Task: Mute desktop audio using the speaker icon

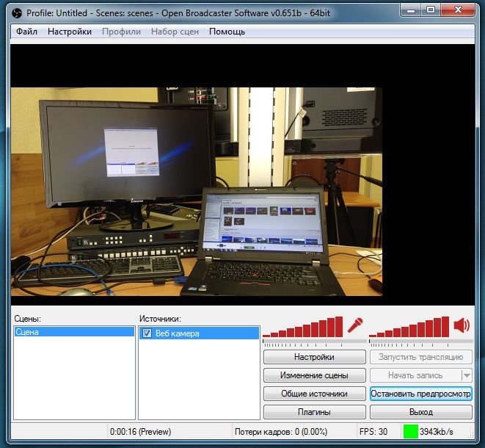Action: 462,325
